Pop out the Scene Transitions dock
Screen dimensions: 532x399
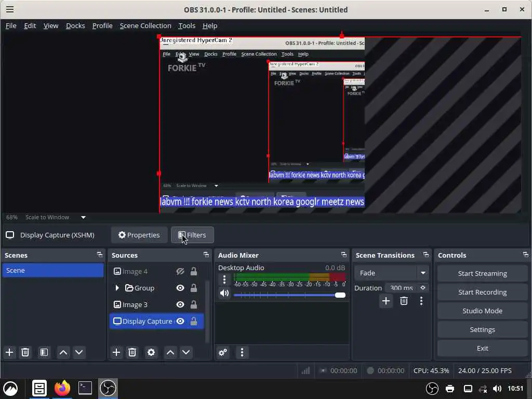click(426, 255)
